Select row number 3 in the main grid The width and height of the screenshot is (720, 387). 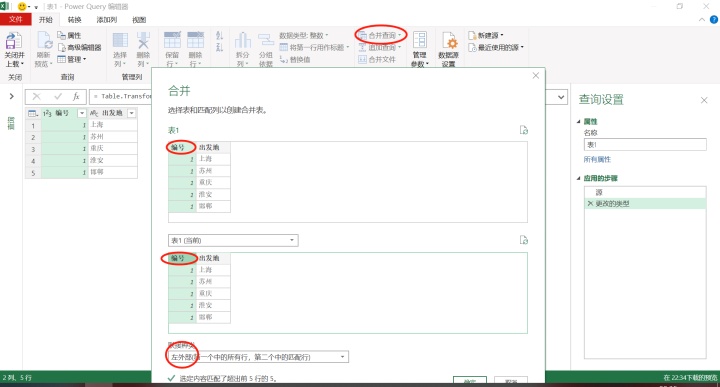pyautogui.click(x=33, y=149)
